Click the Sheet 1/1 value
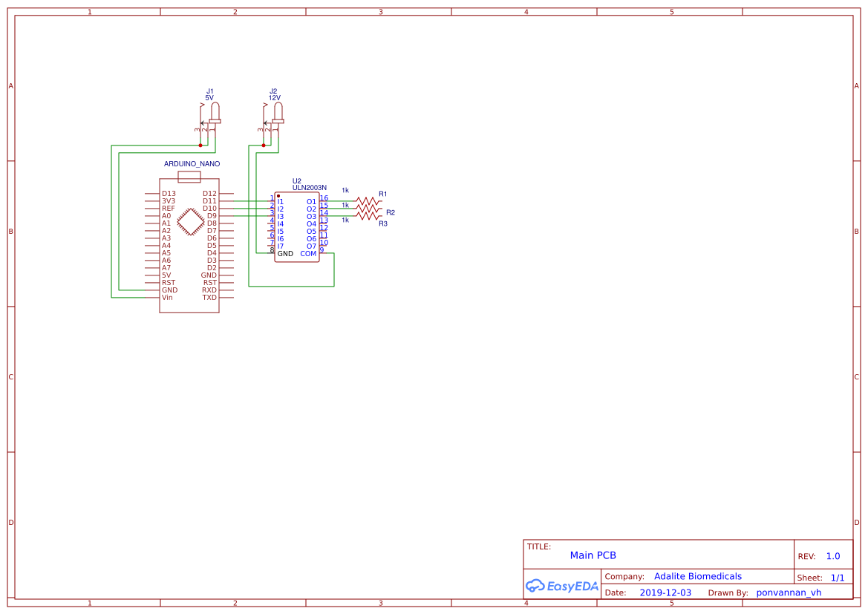Image resolution: width=868 pixels, height=614 pixels. click(x=838, y=578)
